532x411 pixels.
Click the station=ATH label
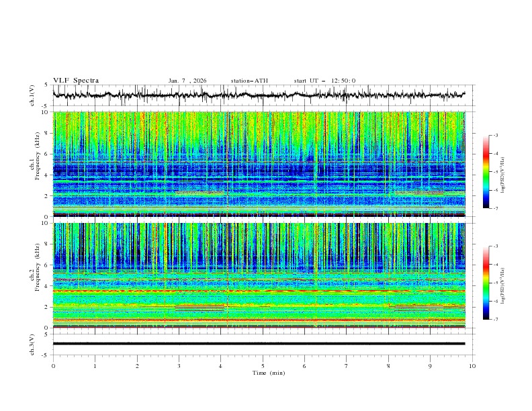point(249,81)
